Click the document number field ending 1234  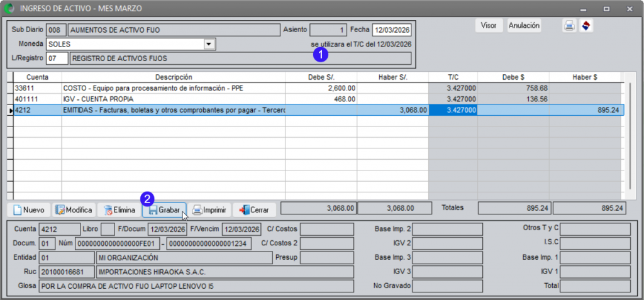209,243
